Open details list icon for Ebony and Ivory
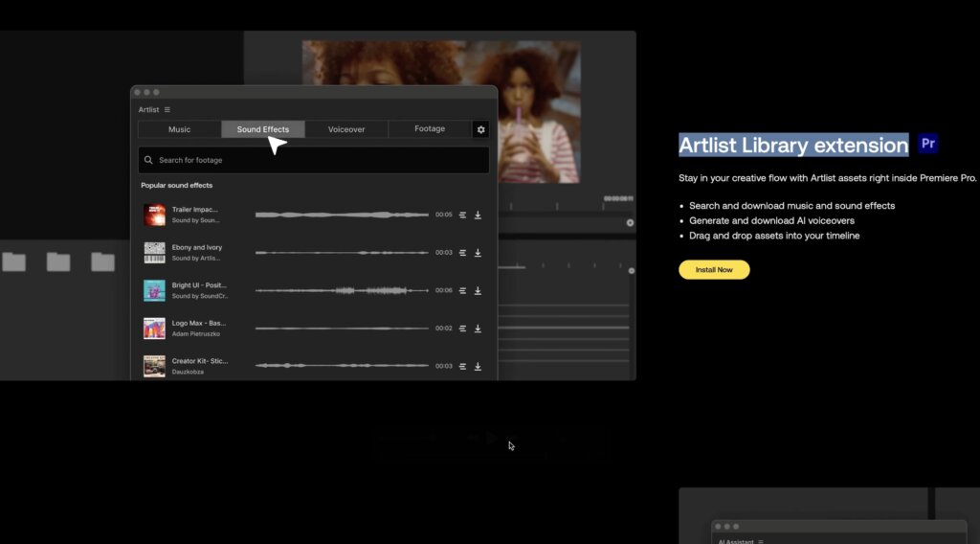Screen dimensions: 980x544 pyautogui.click(x=462, y=253)
